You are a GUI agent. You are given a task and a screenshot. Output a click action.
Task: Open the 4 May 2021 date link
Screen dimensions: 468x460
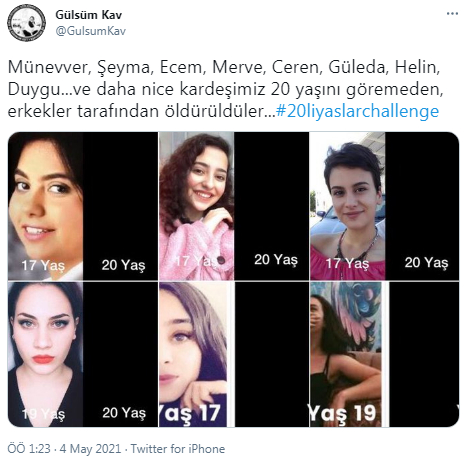(90, 448)
